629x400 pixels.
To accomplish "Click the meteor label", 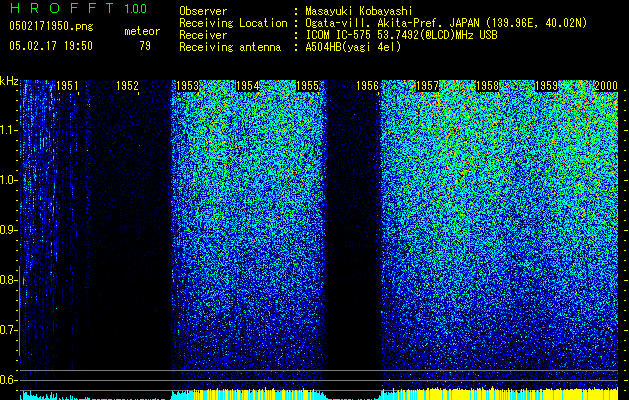I will [x=142, y=31].
